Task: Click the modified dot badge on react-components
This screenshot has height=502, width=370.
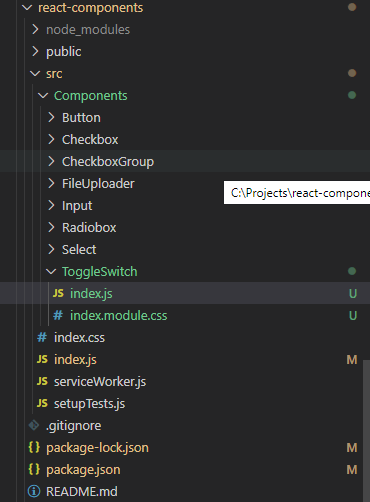Action: click(352, 7)
